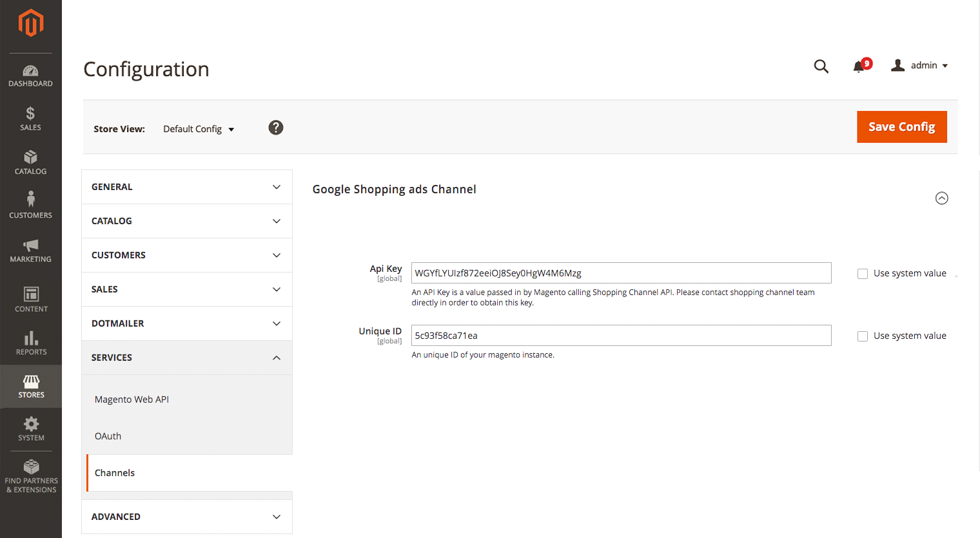This screenshot has height=538, width=980.
Task: Expand the DOTMAILER configuration section
Action: point(187,323)
